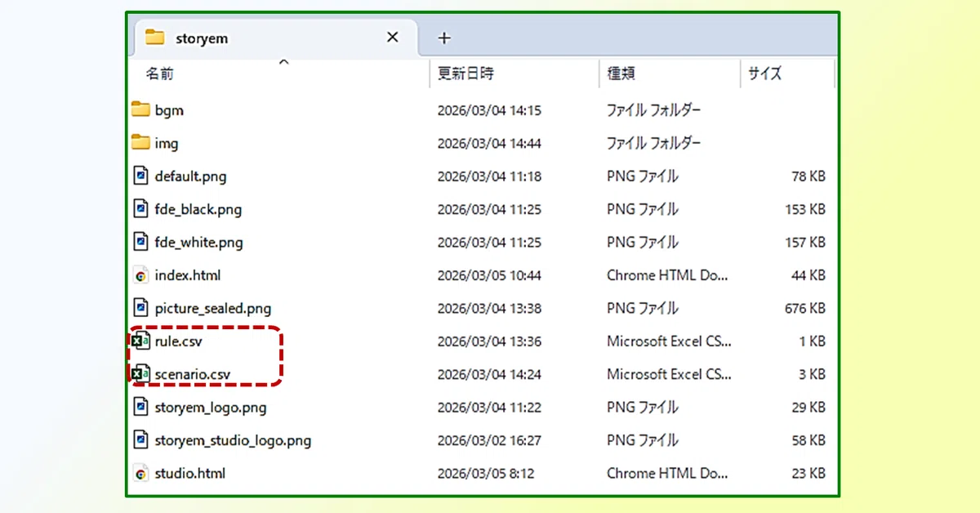Click the storyem_studio_logo.png file icon
The height and width of the screenshot is (513, 980).
[140, 440]
